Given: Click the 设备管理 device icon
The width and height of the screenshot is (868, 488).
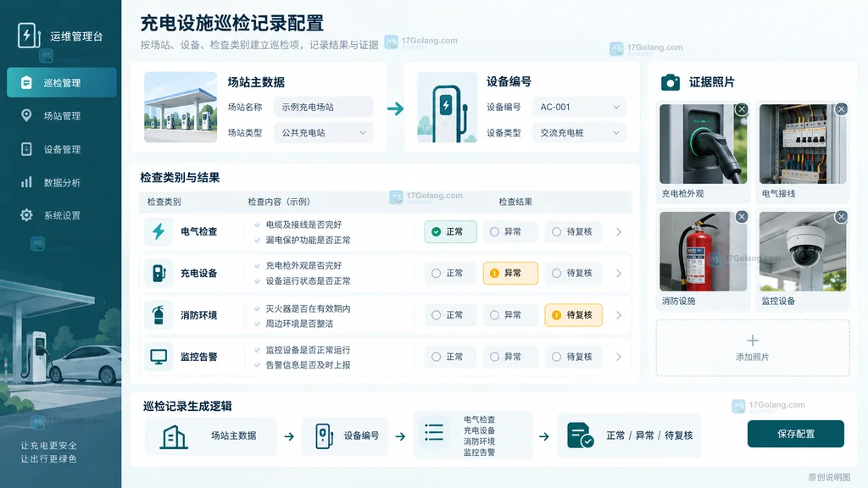Looking at the screenshot, I should (26, 149).
